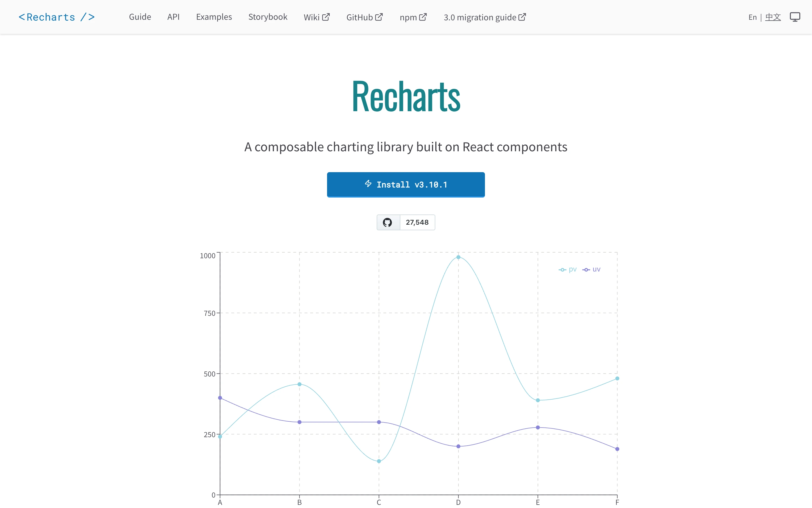Screen dimensions: 812x508
Task: Click the external-link icon next to GitHub
Action: (x=379, y=17)
